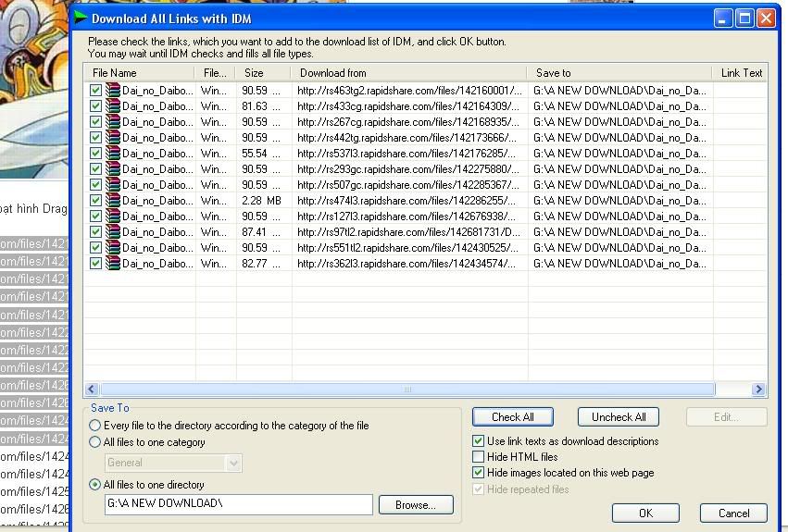Select the rs442tg.rapidshare.com link text
Screen dimensions: 788x532
coord(407,138)
